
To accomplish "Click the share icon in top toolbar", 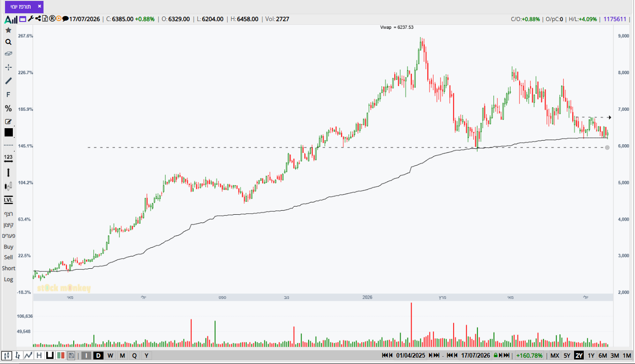I will 38,19.
